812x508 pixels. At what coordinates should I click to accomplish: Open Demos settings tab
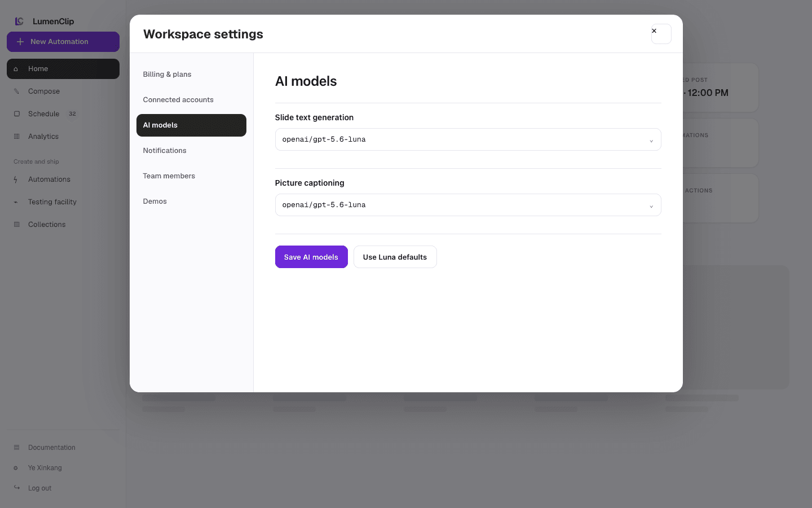(x=191, y=202)
